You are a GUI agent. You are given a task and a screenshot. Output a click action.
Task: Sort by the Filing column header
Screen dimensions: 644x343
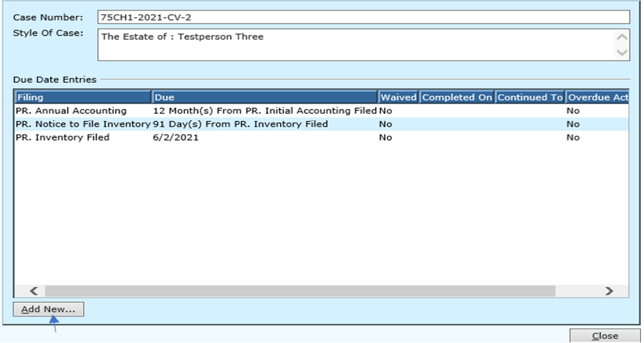click(x=83, y=97)
